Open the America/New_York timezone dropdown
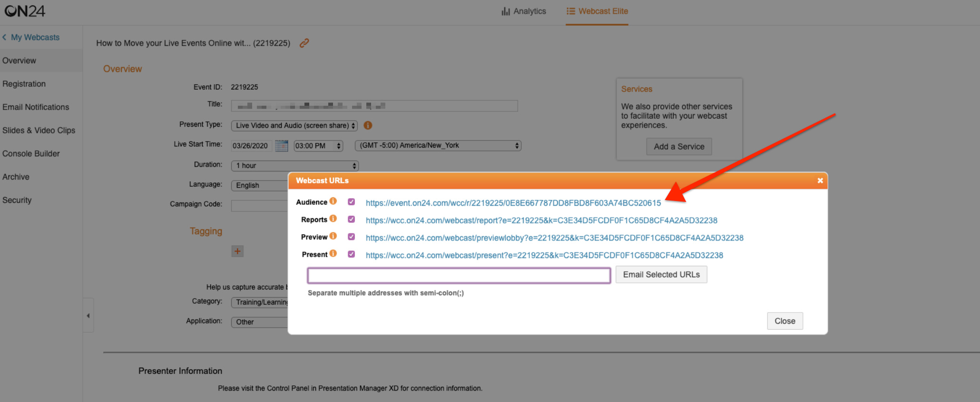 point(438,146)
